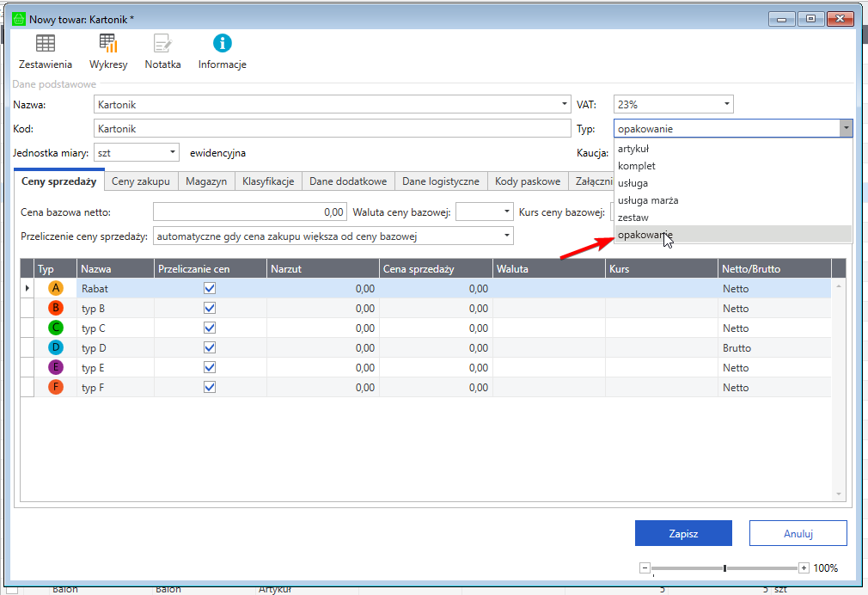Screen dimensions: 868x595
Task: Click the Zapisz button
Action: (683, 533)
